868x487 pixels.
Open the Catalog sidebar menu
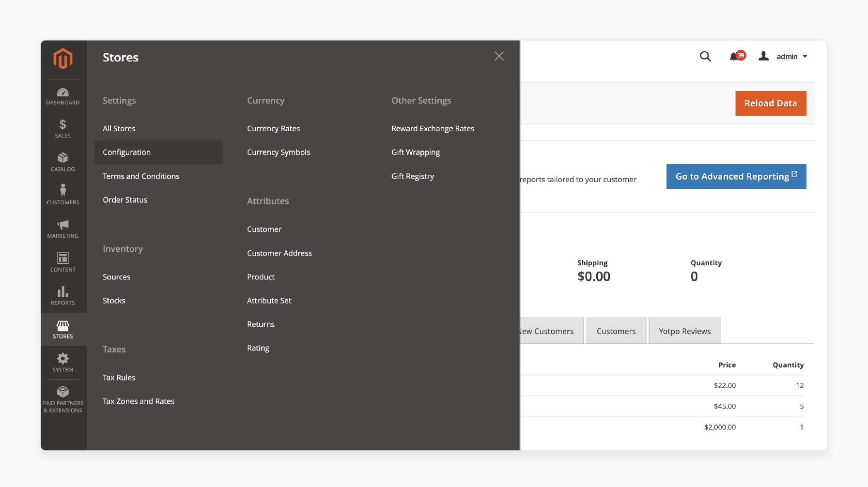tap(63, 162)
